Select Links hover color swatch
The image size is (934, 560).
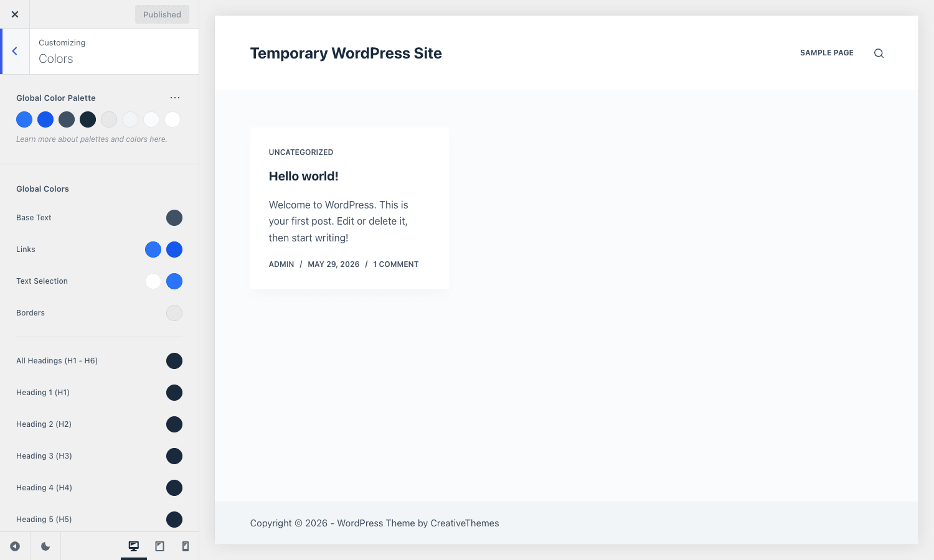point(174,250)
